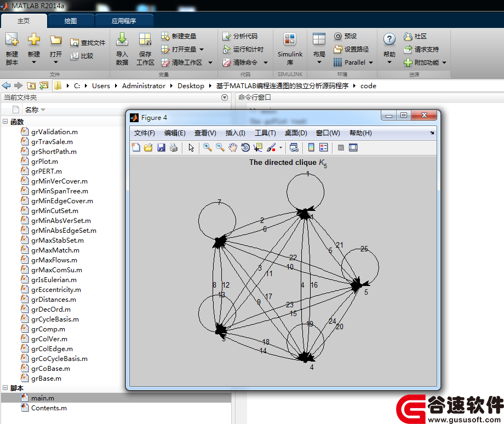Image resolution: width=504 pixels, height=424 pixels.
Task: Open the Parallel dropdown arrow
Action: pyautogui.click(x=371, y=62)
